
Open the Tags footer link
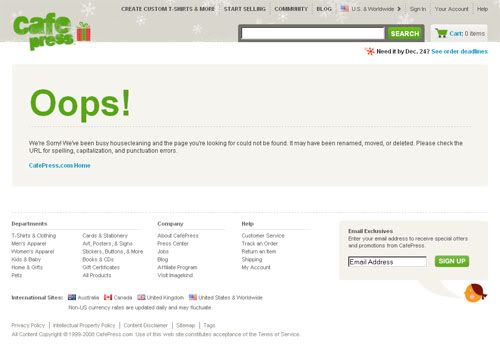(209, 325)
